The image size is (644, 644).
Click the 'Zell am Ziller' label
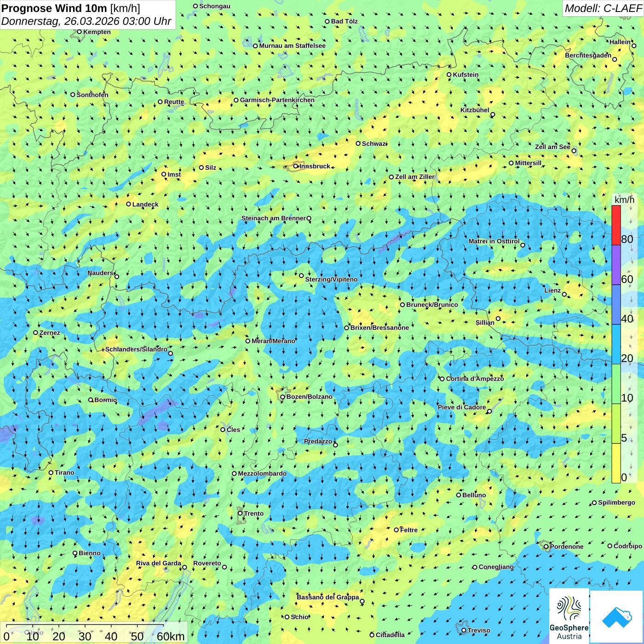coord(415,177)
